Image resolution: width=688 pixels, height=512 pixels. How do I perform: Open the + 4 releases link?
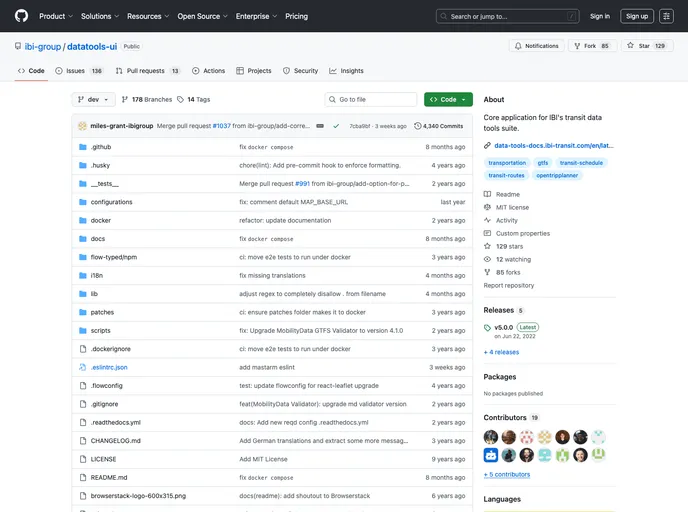coord(502,352)
